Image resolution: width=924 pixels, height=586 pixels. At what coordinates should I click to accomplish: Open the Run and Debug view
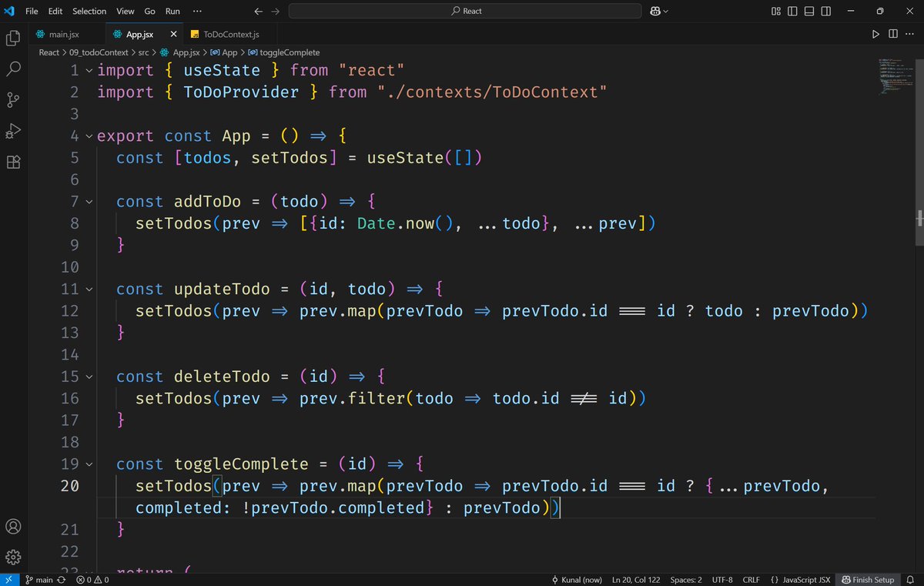pyautogui.click(x=13, y=131)
